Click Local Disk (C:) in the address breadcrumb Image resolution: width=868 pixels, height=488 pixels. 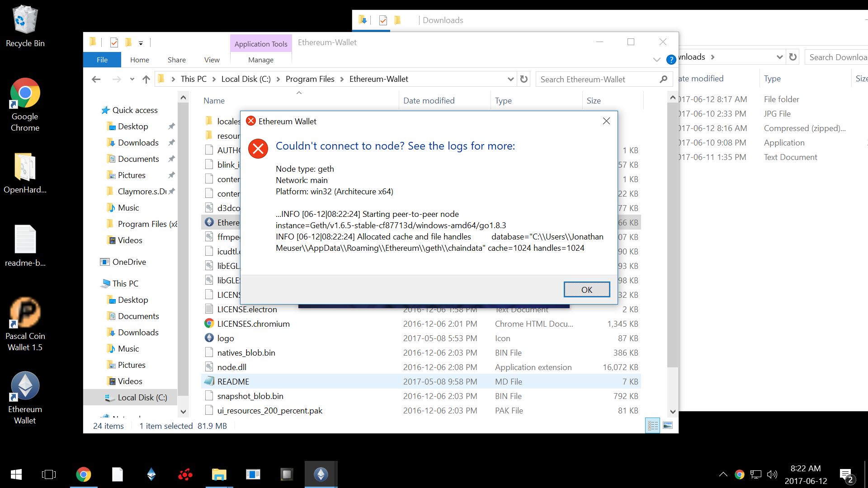tap(246, 79)
